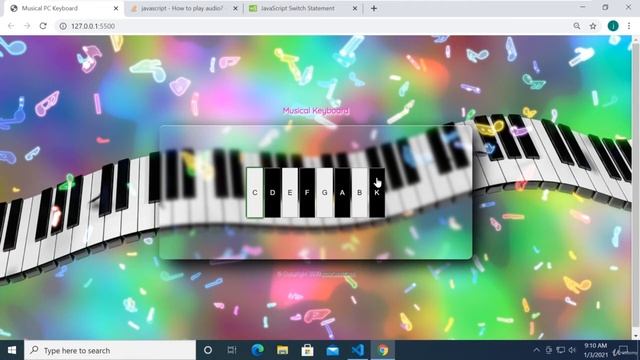The width and height of the screenshot is (640, 360).
Task: Reload the current page
Action: (43, 26)
